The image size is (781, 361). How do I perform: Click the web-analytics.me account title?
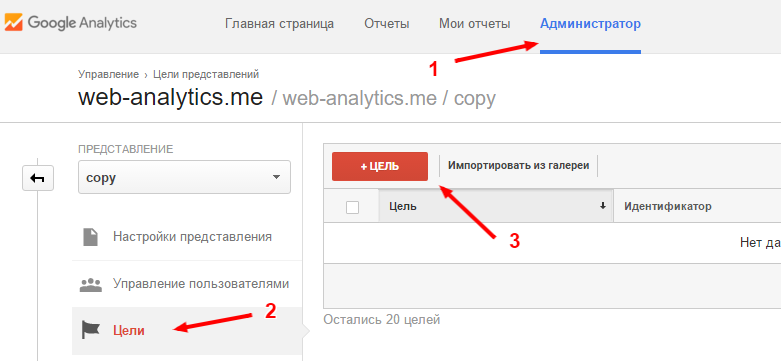(x=170, y=98)
